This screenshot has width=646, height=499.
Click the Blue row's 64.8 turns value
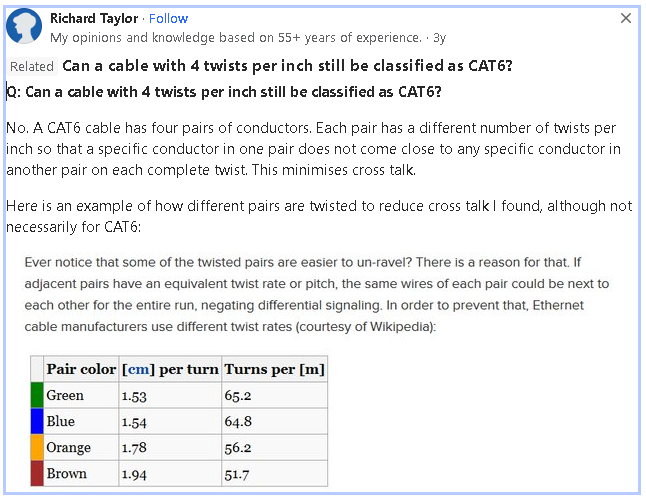click(x=237, y=421)
